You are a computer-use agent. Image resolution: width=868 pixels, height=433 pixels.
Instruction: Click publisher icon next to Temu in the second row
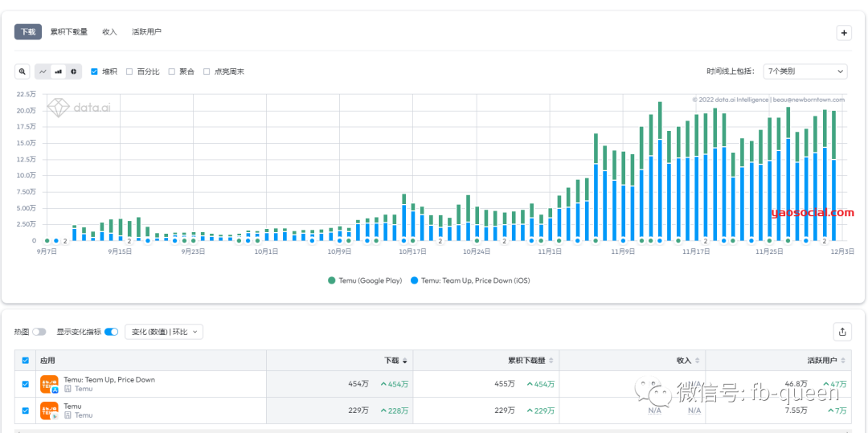coord(68,415)
